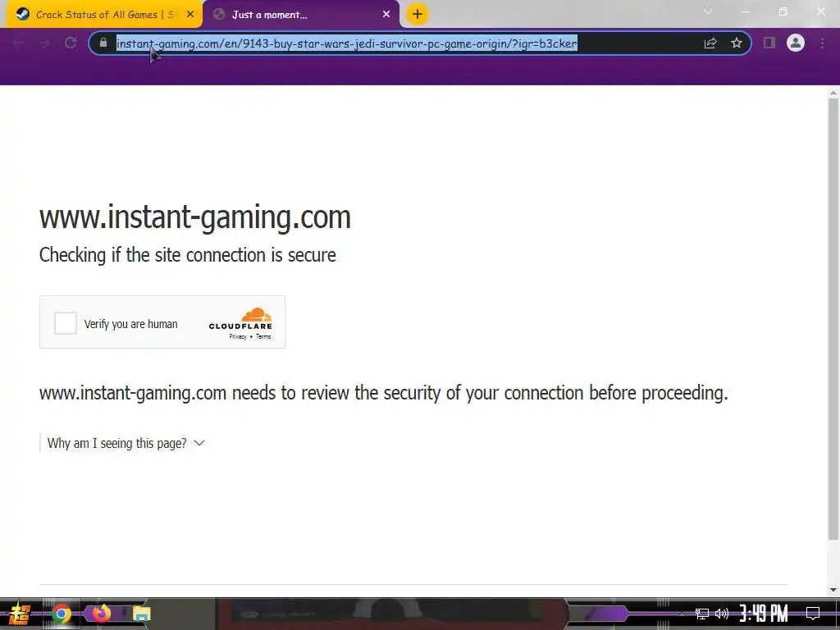Reload the current page
The image size is (840, 630).
(71, 43)
